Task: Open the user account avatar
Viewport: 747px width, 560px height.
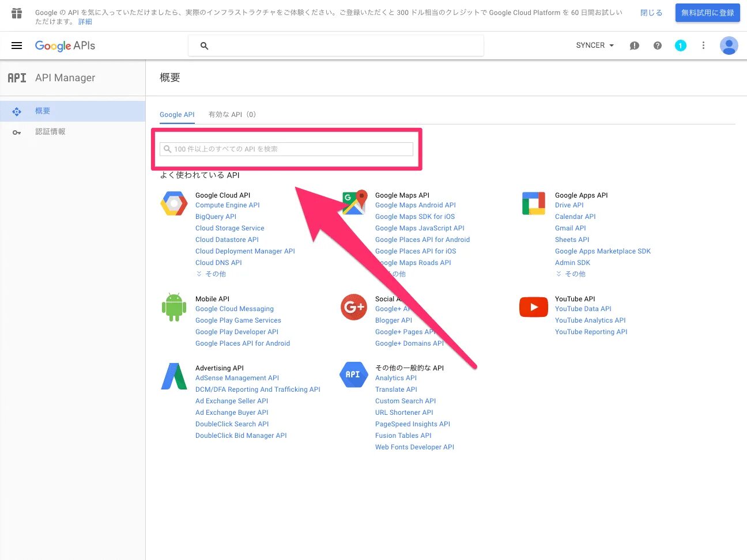Action: click(x=729, y=46)
